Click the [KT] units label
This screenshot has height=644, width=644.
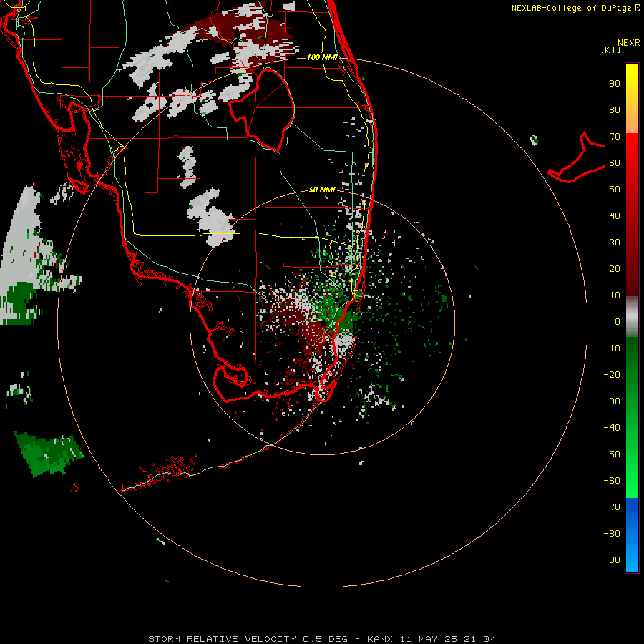(611, 49)
